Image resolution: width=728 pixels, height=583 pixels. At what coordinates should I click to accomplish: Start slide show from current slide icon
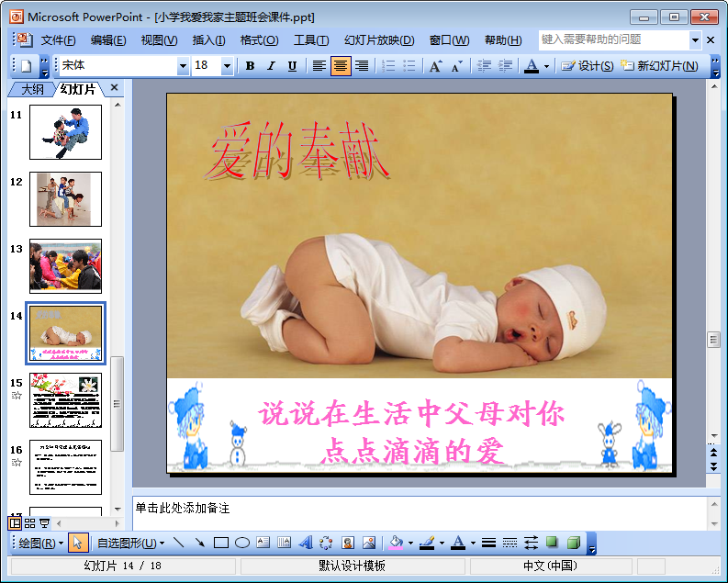(45, 523)
